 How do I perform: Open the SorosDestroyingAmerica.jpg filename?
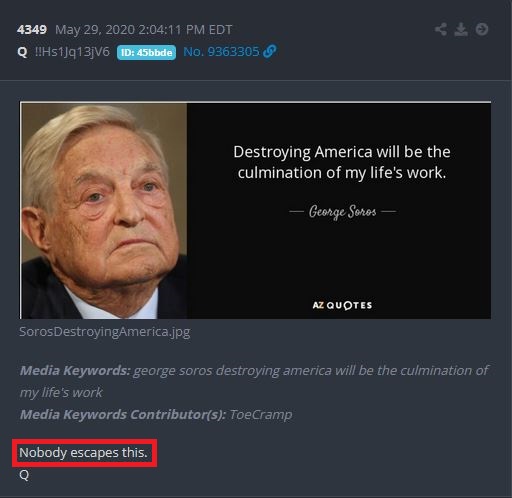pyautogui.click(x=105, y=332)
